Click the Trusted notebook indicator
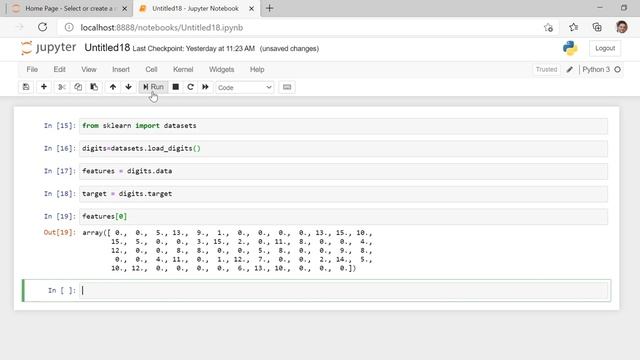This screenshot has height=360, width=640. point(547,69)
